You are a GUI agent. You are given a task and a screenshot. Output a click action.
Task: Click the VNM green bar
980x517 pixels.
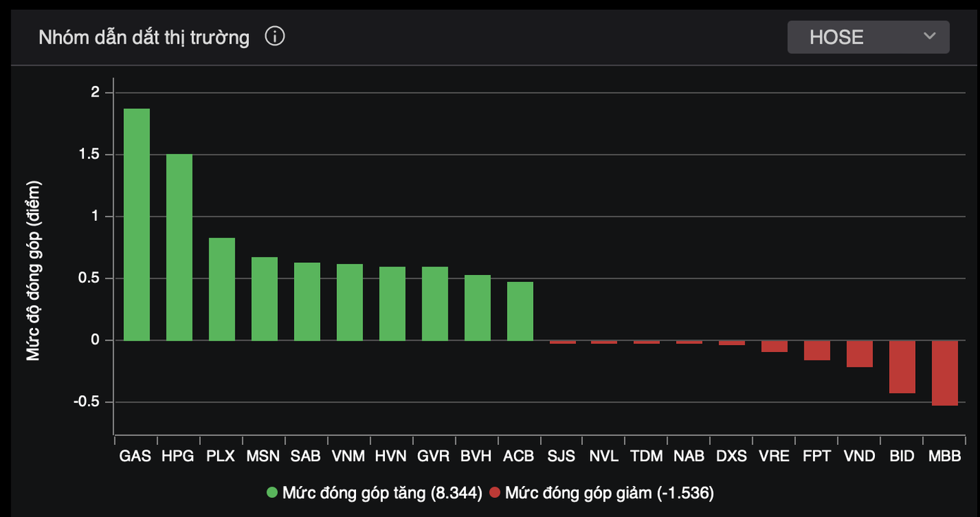[x=350, y=303]
